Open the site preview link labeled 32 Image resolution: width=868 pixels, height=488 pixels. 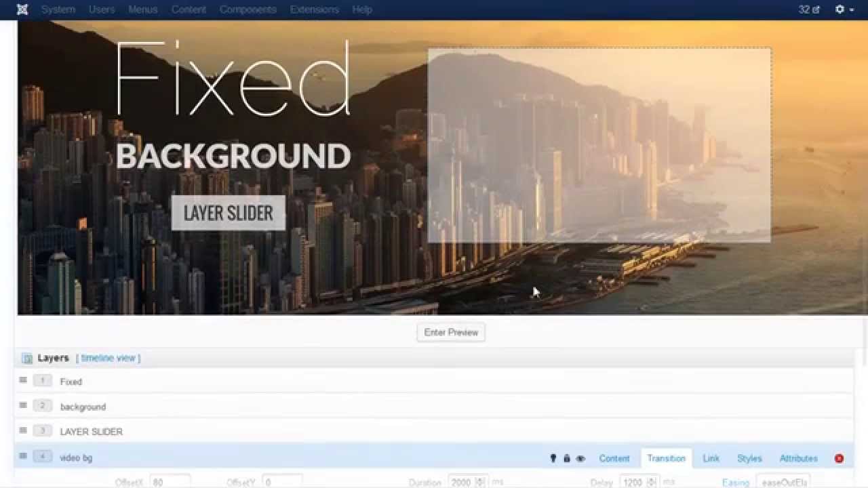(x=809, y=9)
